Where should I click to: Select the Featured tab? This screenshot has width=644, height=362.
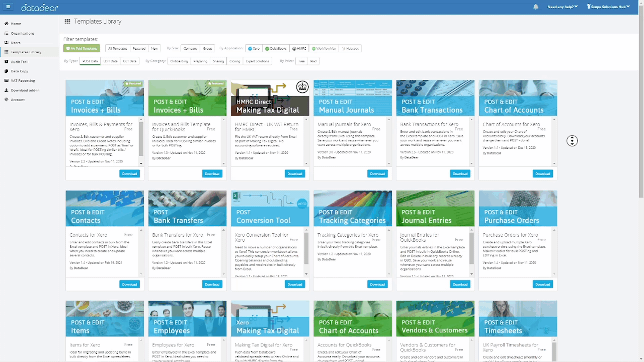(x=139, y=49)
